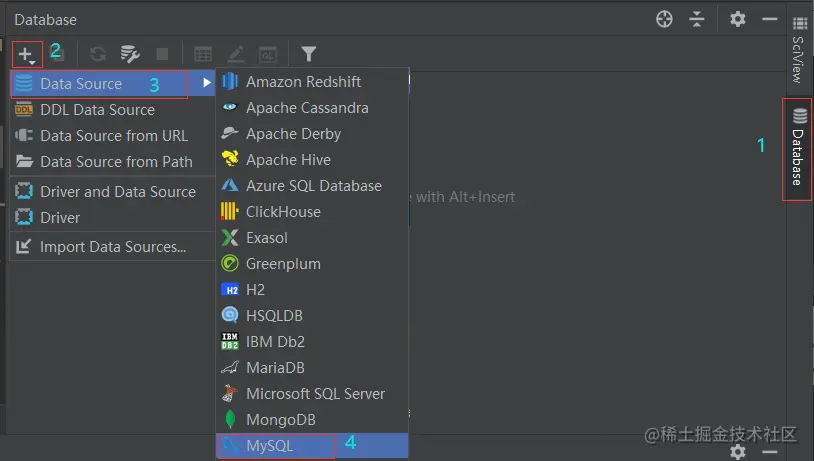Select Microsoft SQL Server option
Screen dimensions: 814x461
312,393
